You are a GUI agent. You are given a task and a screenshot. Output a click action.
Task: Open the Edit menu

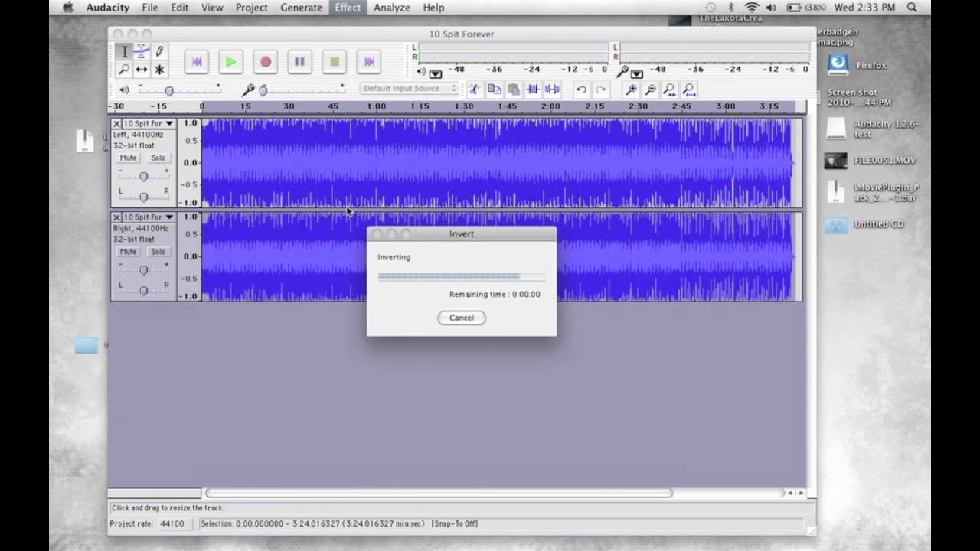coord(180,8)
